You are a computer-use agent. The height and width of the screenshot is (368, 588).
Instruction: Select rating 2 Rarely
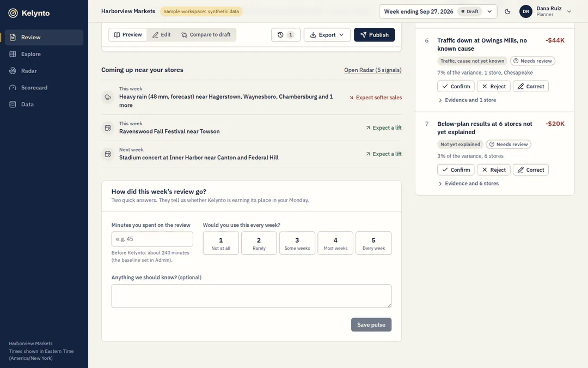259,243
